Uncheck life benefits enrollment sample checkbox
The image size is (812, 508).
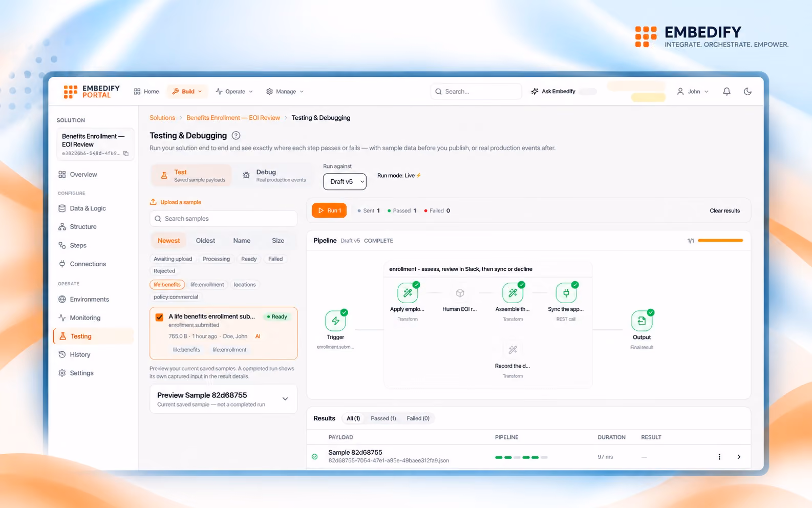click(159, 317)
